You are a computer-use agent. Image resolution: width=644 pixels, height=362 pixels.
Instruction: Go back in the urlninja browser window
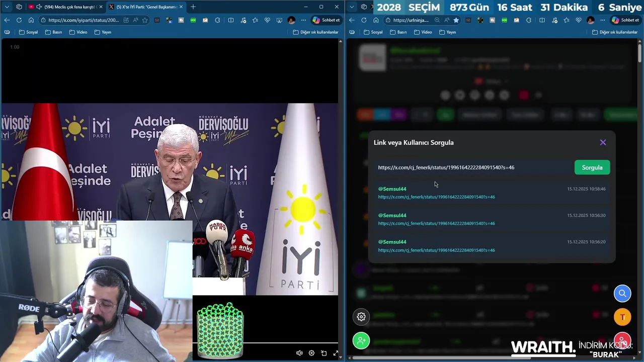(x=352, y=20)
